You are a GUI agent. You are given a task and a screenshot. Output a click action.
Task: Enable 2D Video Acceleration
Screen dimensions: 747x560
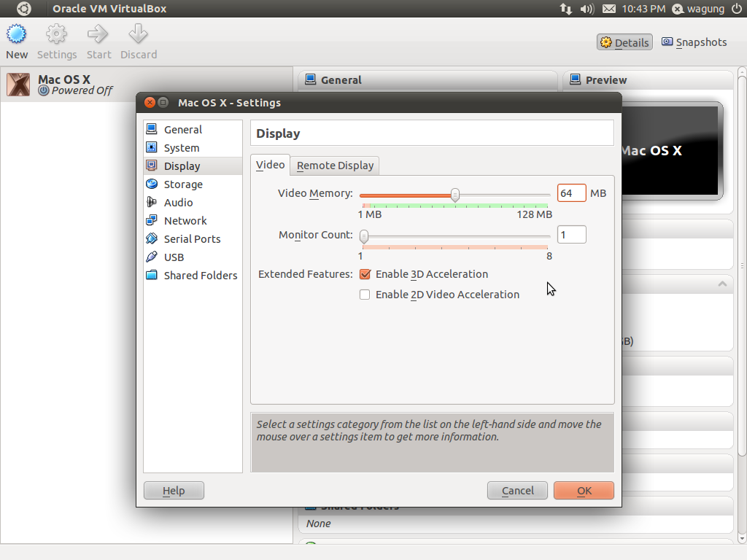click(365, 295)
